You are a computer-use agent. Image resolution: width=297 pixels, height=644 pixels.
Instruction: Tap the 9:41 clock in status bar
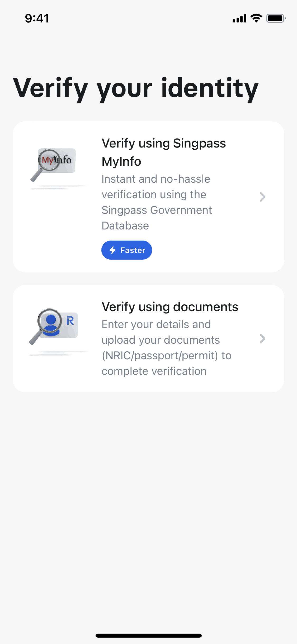click(x=37, y=18)
